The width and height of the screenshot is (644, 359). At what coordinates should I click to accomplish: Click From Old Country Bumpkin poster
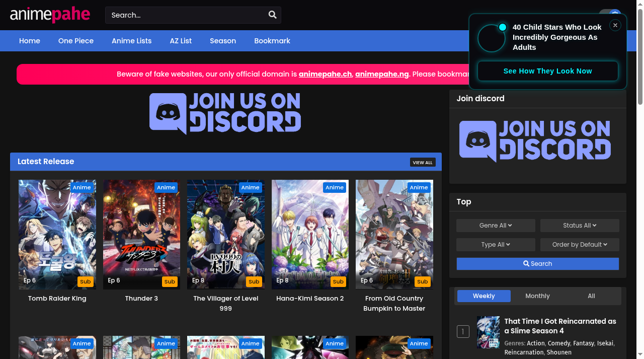point(394,235)
